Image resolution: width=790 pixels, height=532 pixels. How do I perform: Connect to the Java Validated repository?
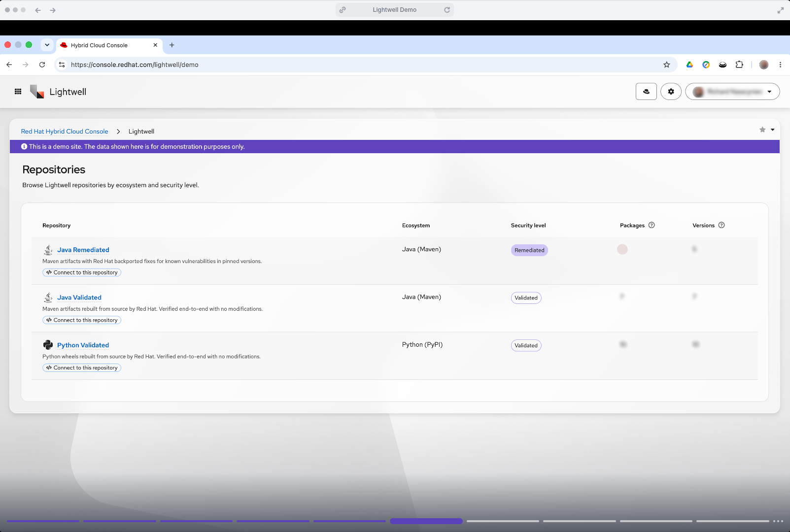(82, 320)
